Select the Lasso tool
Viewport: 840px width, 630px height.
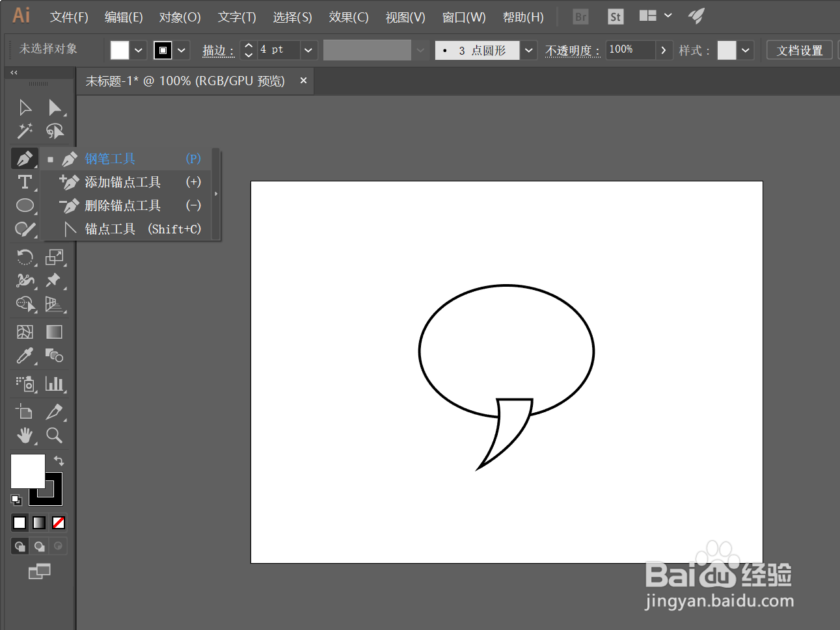point(55,131)
